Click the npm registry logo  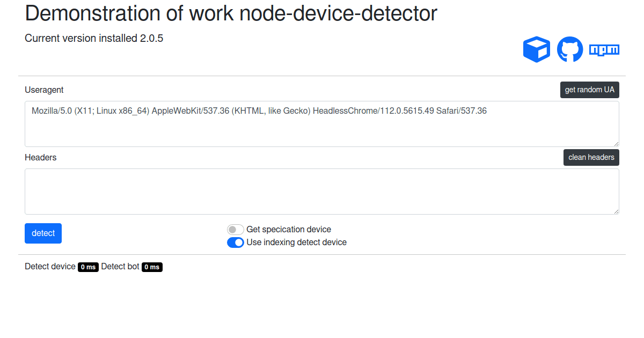pyautogui.click(x=604, y=49)
